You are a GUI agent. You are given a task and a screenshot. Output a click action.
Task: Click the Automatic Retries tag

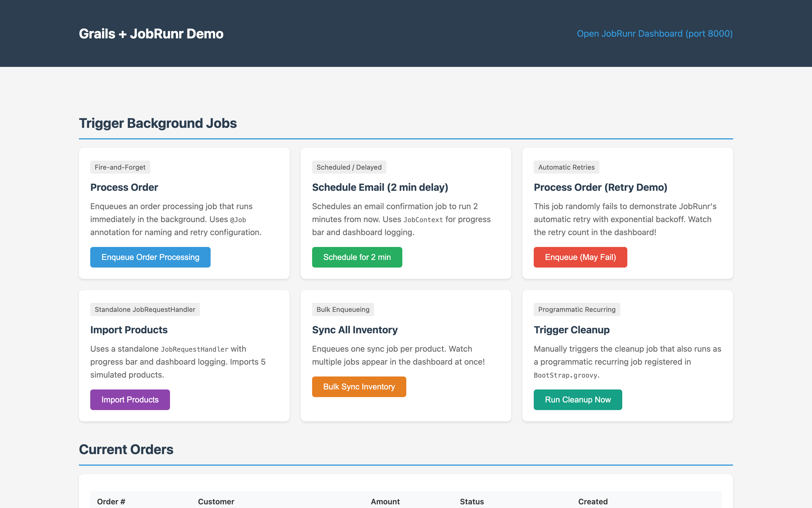[x=566, y=167]
